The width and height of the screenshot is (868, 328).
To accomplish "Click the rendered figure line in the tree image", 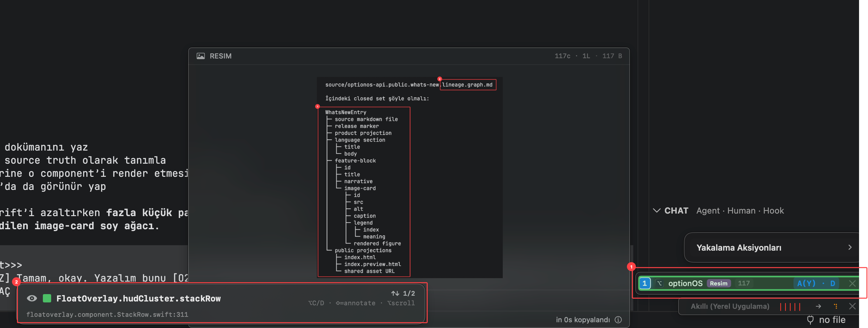I will pyautogui.click(x=377, y=244).
